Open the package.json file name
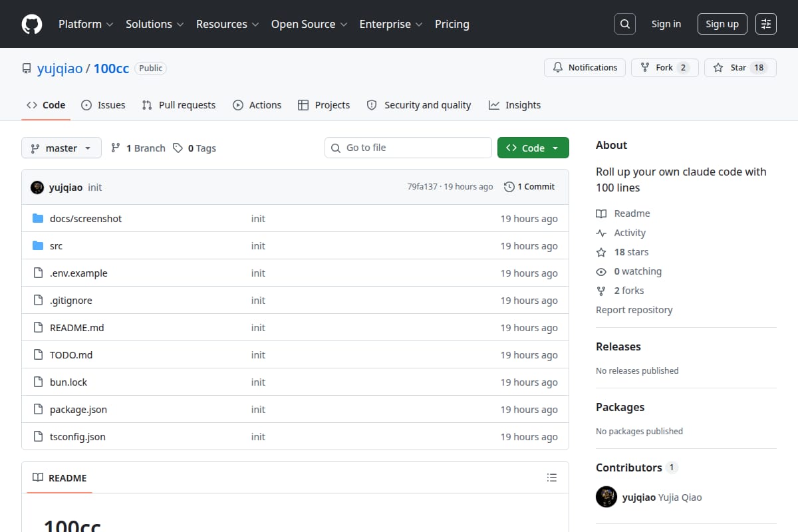 click(x=78, y=410)
